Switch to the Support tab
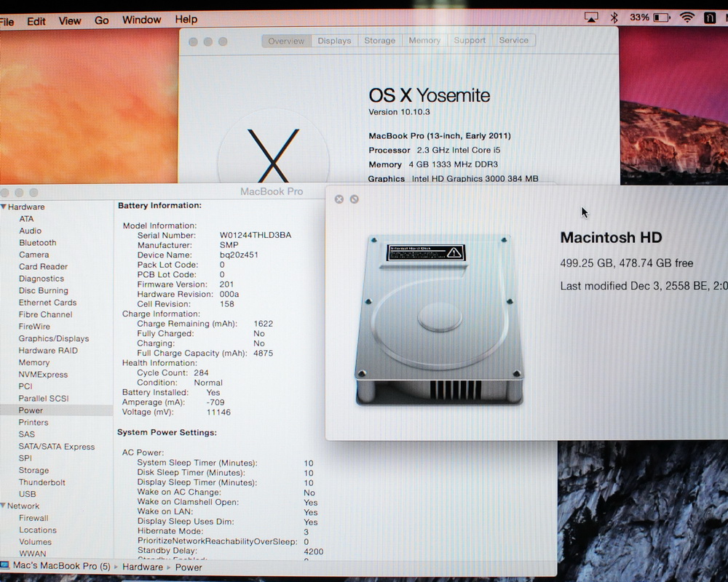 click(x=470, y=41)
